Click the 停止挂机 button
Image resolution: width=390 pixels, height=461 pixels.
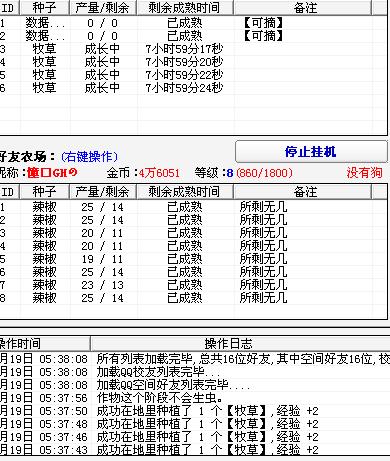click(311, 152)
